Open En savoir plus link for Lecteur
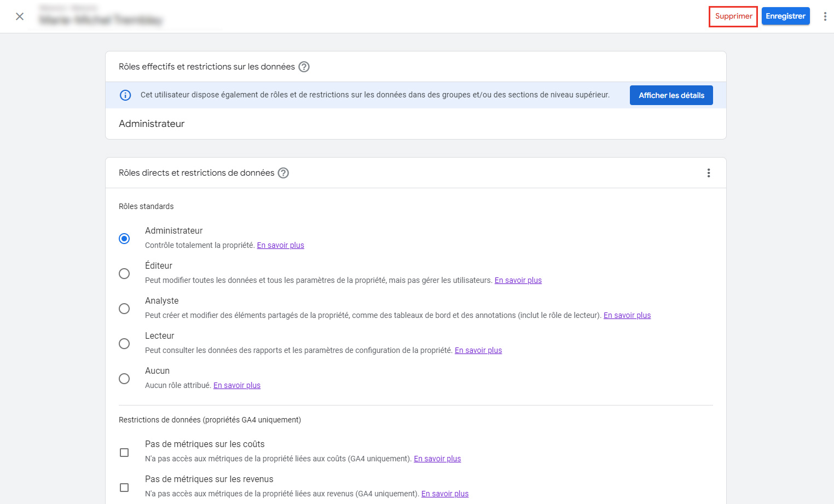This screenshot has height=504, width=834. click(478, 350)
